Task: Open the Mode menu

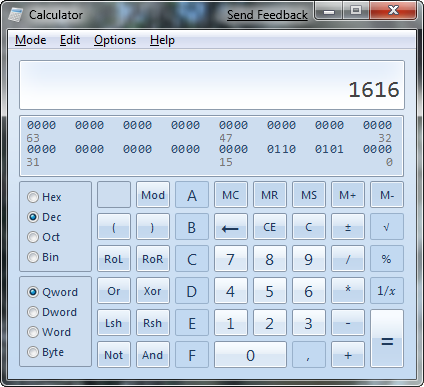Action: (31, 40)
